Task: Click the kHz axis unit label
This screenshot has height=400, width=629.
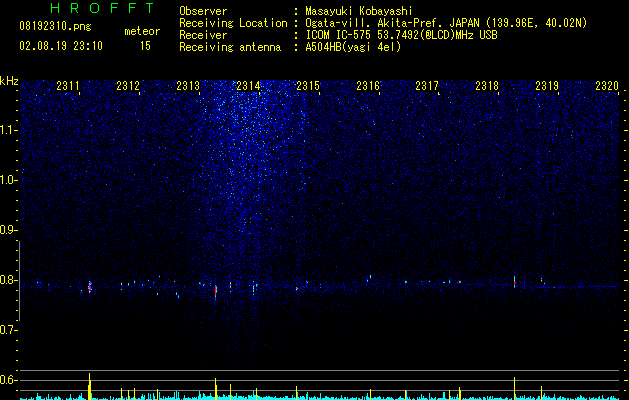Action: click(9, 81)
